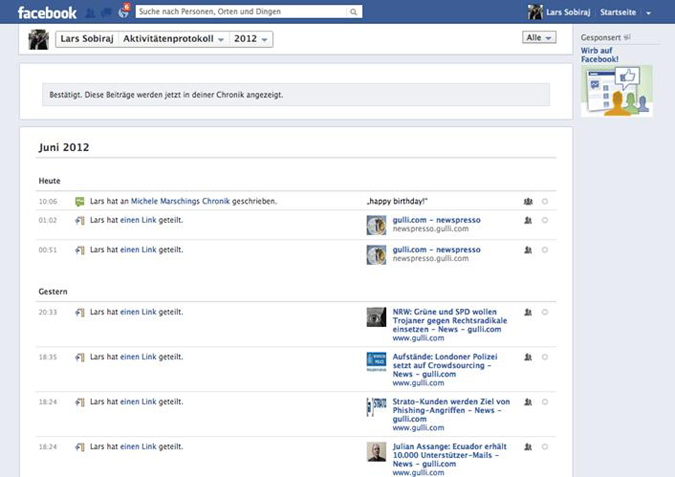
Task: Click share icon in 00:51 row
Action: [80, 250]
